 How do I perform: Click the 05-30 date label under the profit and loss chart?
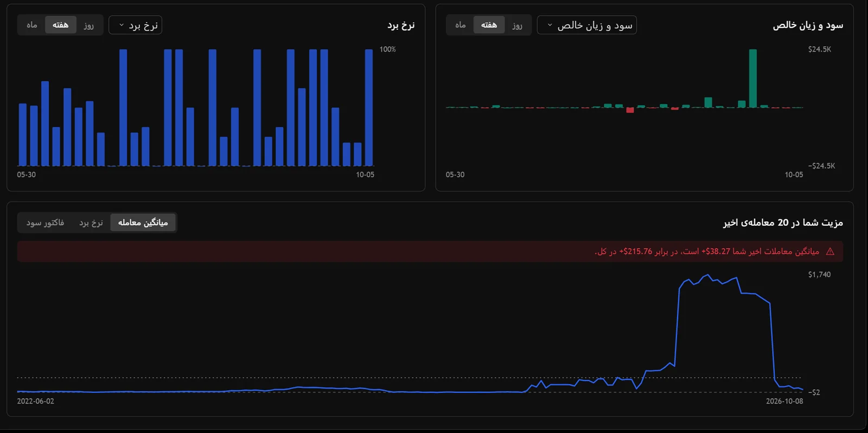(455, 175)
